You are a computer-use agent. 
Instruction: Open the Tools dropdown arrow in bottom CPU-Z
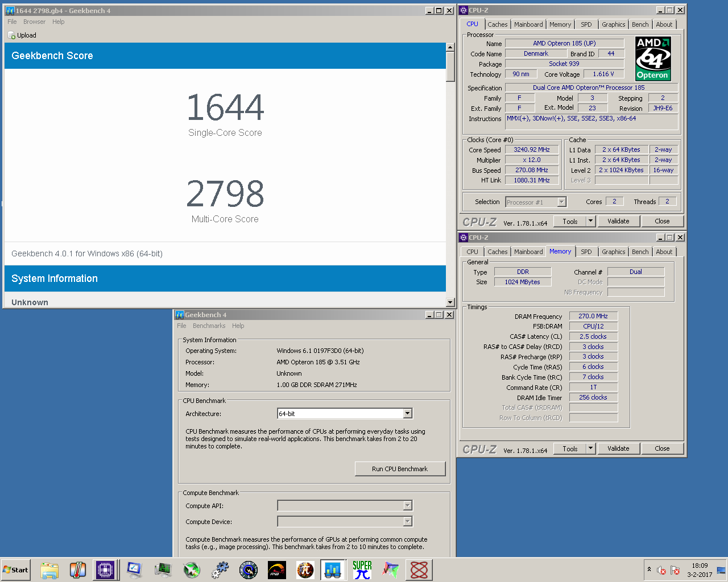[x=590, y=448]
